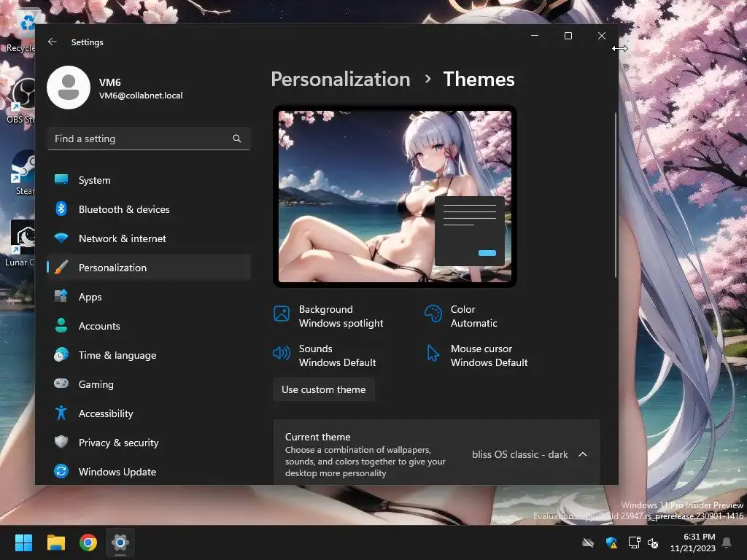
Task: Click the Accessibility figure icon
Action: (x=61, y=413)
